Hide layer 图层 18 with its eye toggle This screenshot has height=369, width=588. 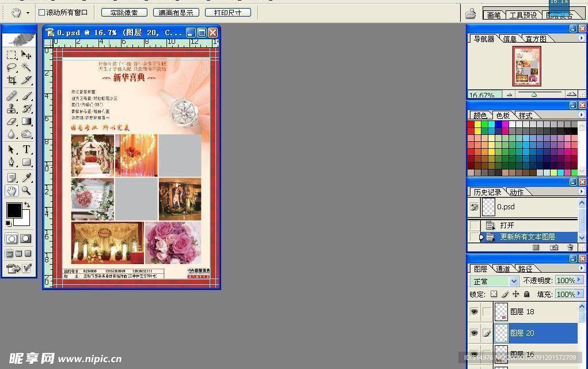point(475,311)
